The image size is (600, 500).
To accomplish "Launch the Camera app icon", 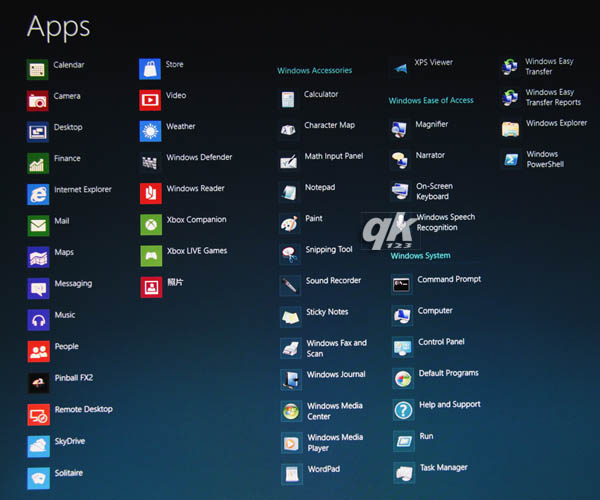I will click(x=38, y=101).
